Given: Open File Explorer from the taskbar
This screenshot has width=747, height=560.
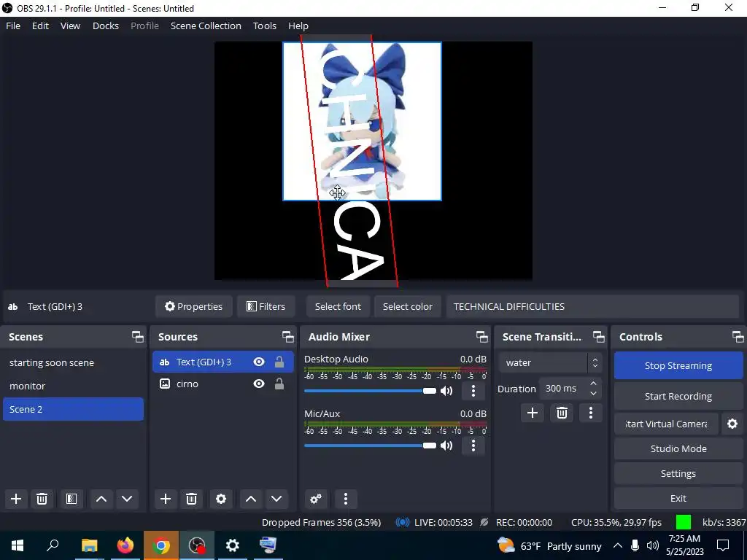Looking at the screenshot, I should (x=90, y=545).
